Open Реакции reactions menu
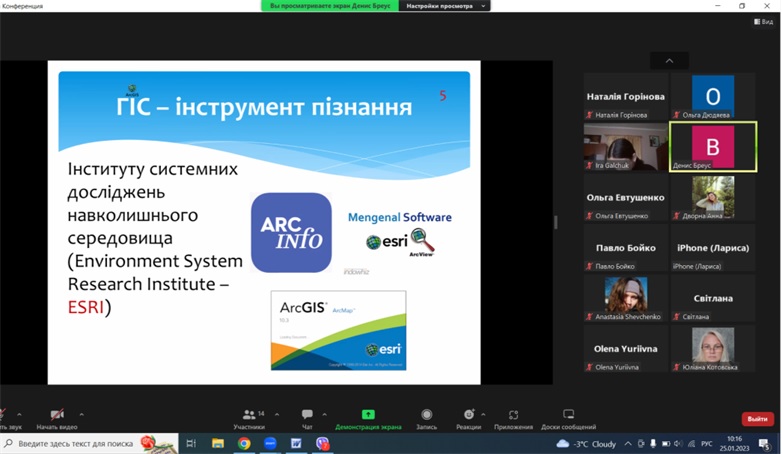The height and width of the screenshot is (454, 782). tap(468, 418)
